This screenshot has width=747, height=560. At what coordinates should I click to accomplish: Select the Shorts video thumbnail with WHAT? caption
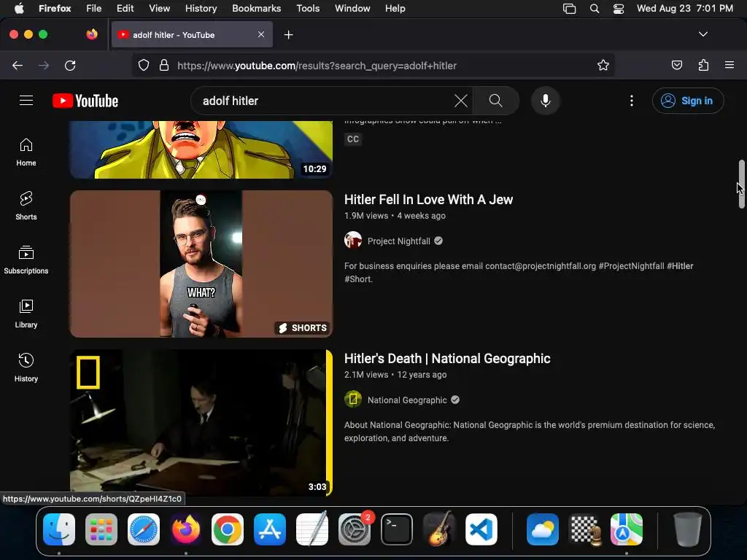(201, 264)
